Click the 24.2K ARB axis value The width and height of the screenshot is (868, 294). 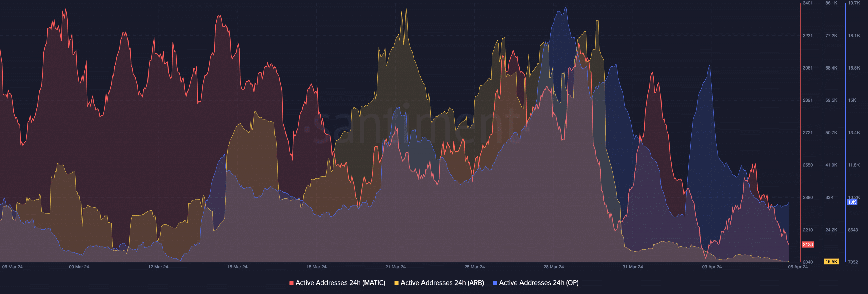(x=831, y=230)
